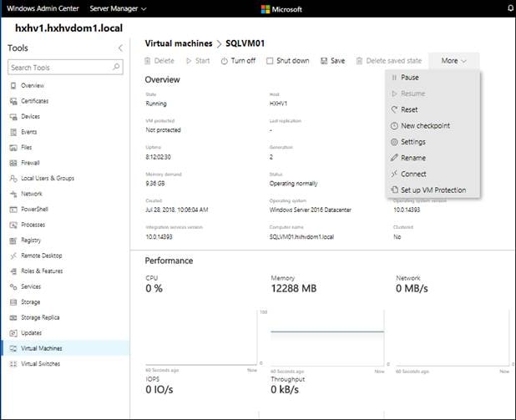The height and width of the screenshot is (420, 516).
Task: Open the Services tool label
Action: [31, 286]
